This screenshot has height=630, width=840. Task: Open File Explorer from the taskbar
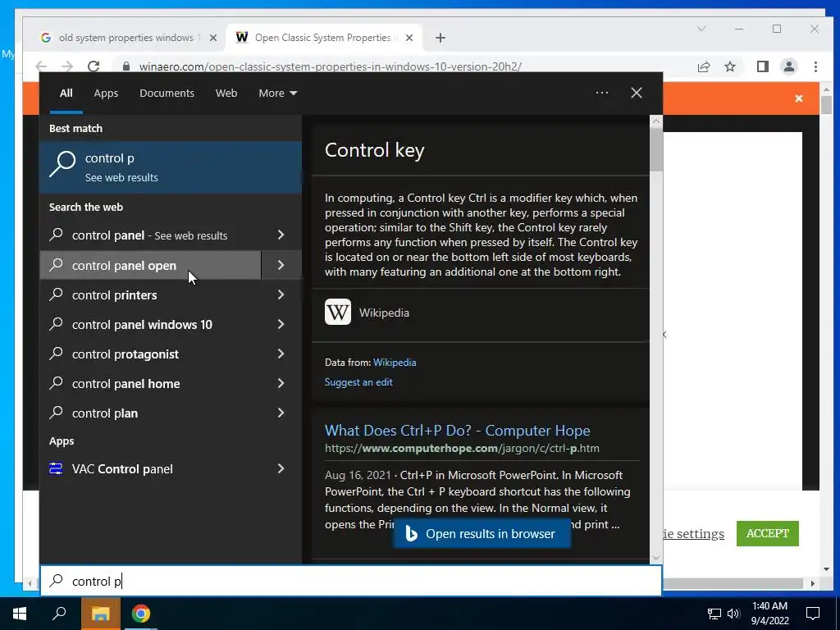(x=100, y=614)
